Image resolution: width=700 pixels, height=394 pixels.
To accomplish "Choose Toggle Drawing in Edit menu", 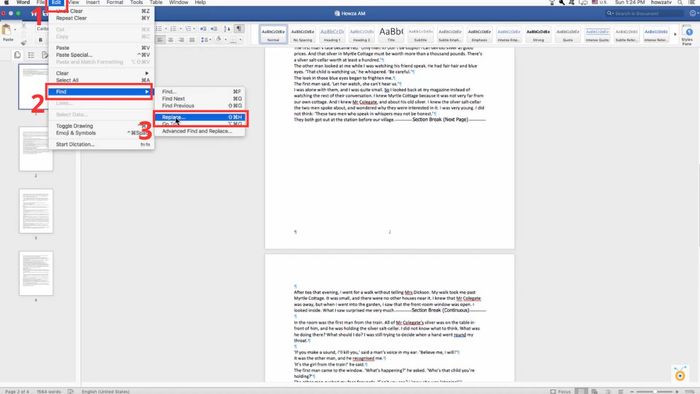I will click(101, 126).
